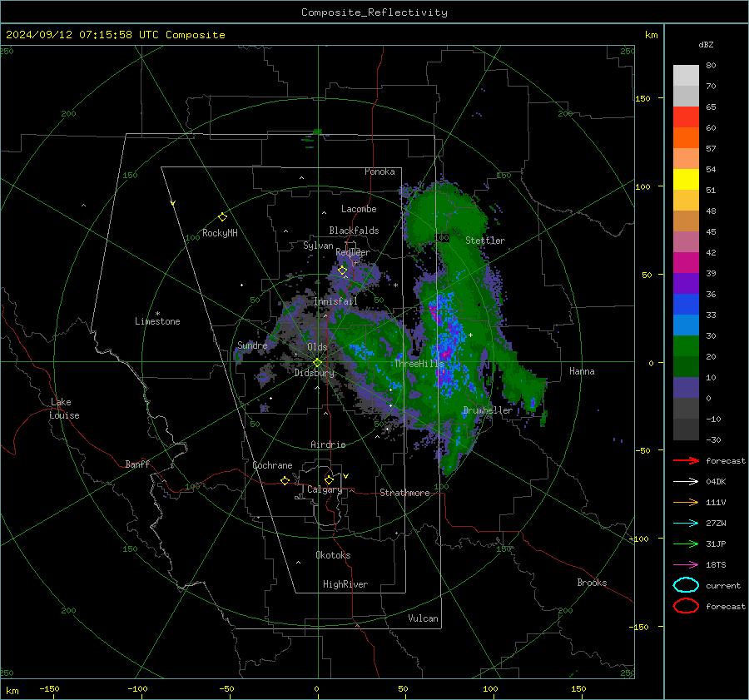The image size is (749, 700).
Task: Click the 0 dBZ slate-purple swatch
Action: (x=686, y=388)
